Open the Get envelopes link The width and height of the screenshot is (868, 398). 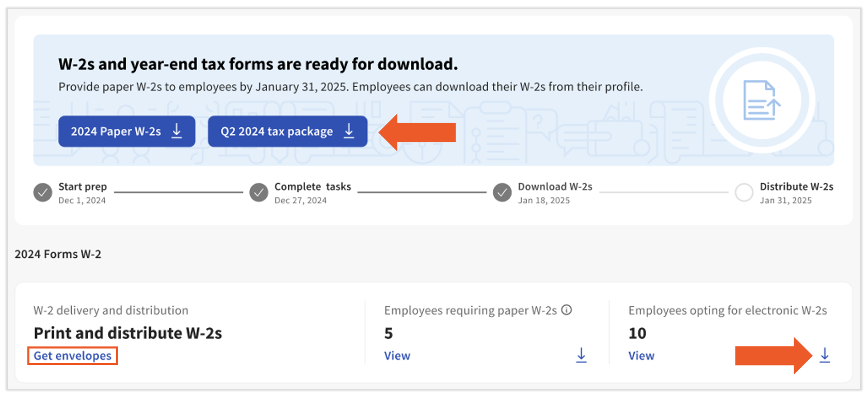tap(73, 356)
